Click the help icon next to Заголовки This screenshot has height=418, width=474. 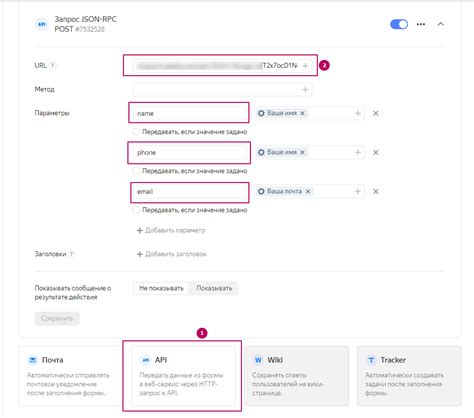click(71, 254)
